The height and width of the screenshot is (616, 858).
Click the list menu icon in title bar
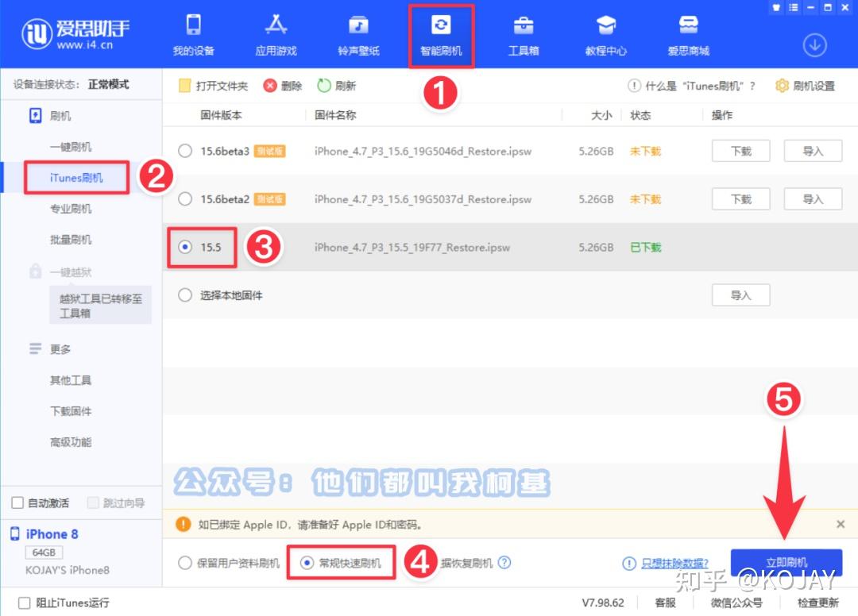tap(794, 8)
